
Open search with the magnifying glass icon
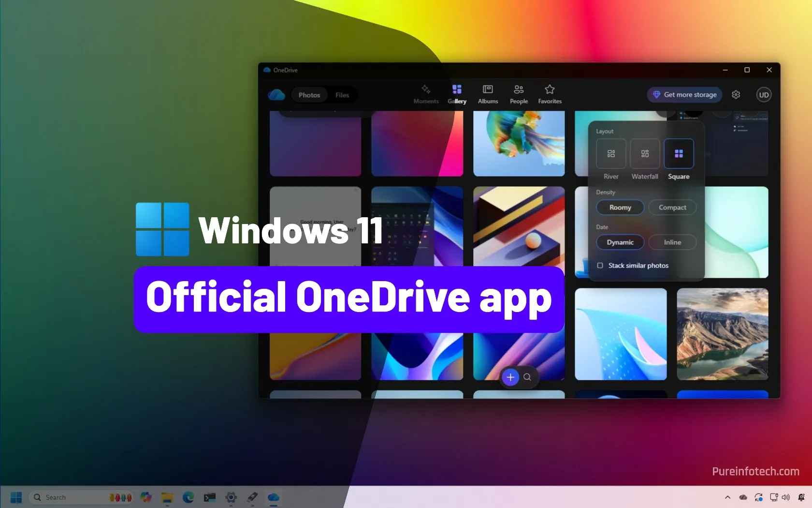pos(527,377)
